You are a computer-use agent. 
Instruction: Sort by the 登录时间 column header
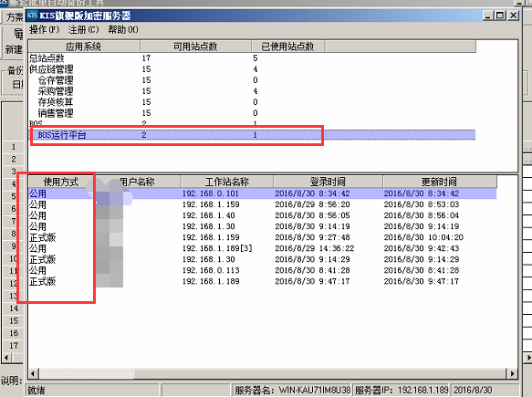tap(328, 182)
